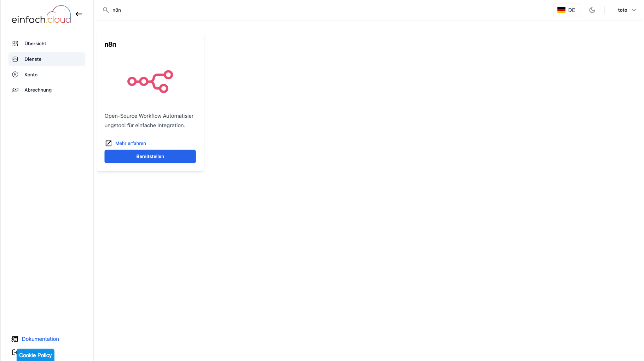Viewport: 644px width, 361px height.
Task: Click the Dienste database icon
Action: [x=15, y=59]
